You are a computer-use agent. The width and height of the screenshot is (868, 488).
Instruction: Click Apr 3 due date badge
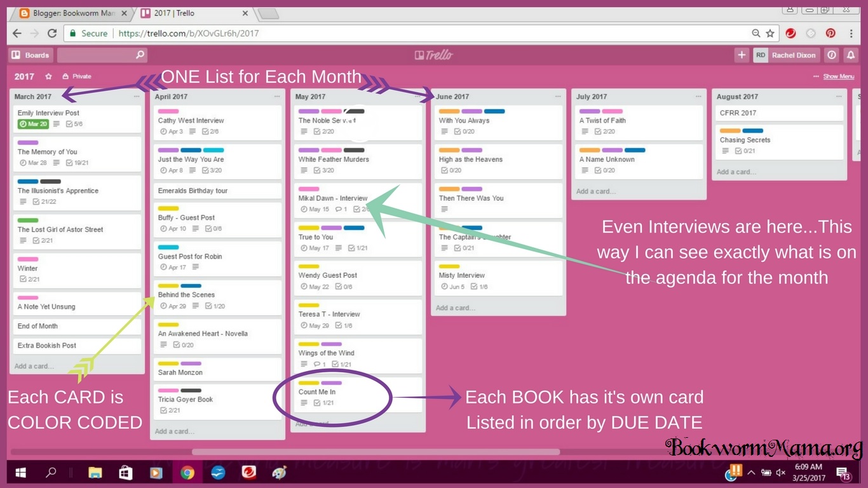click(x=172, y=132)
